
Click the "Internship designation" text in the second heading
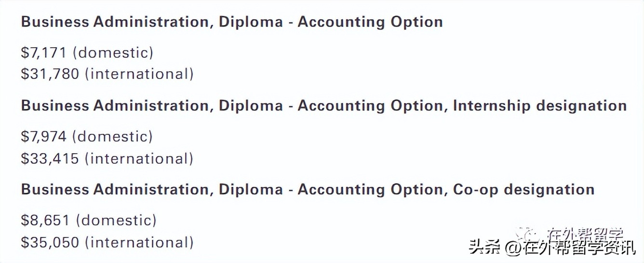coord(539,106)
